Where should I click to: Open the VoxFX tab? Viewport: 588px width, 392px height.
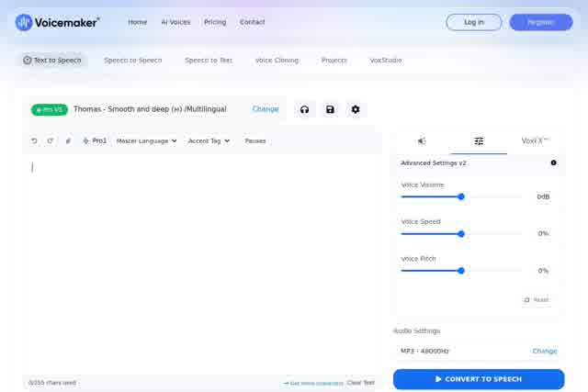point(535,140)
